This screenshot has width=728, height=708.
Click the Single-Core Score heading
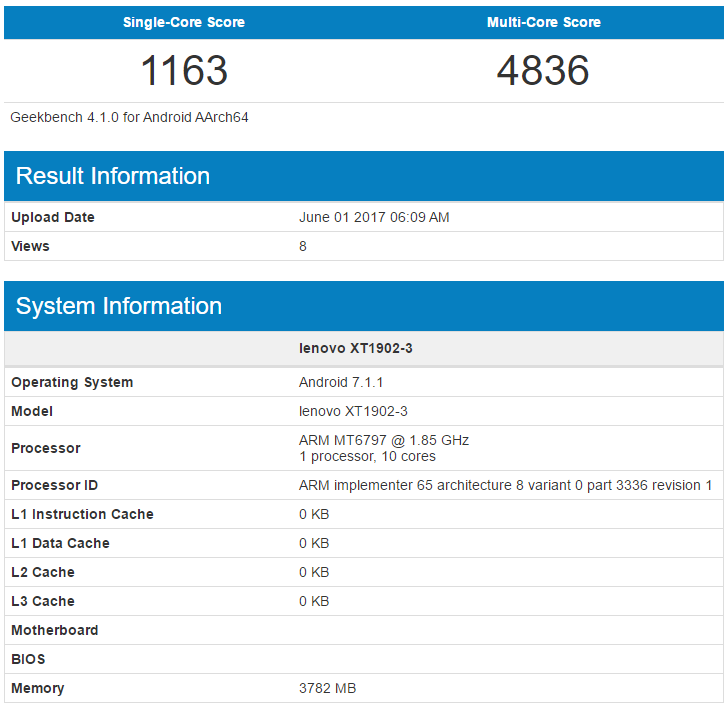(183, 22)
